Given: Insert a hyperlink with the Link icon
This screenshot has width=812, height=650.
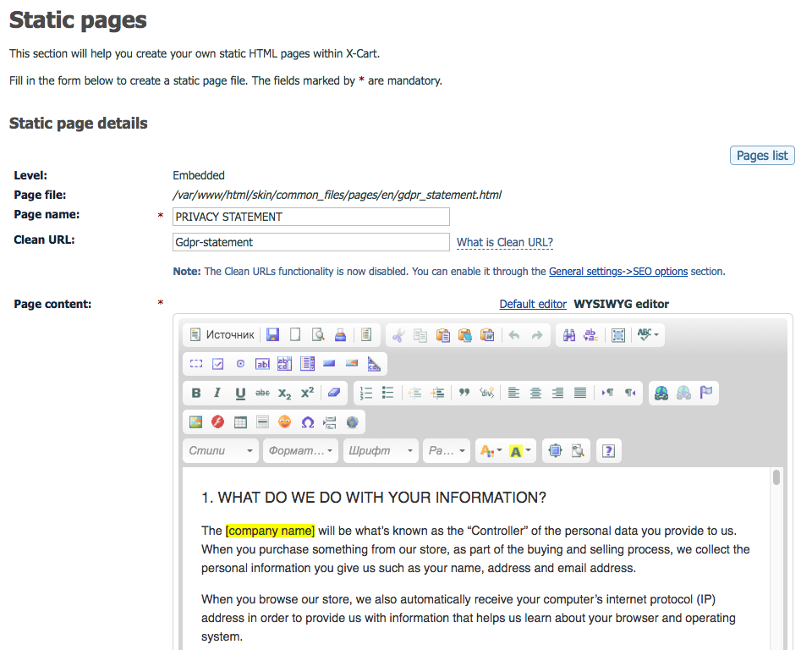Looking at the screenshot, I should coord(661,393).
